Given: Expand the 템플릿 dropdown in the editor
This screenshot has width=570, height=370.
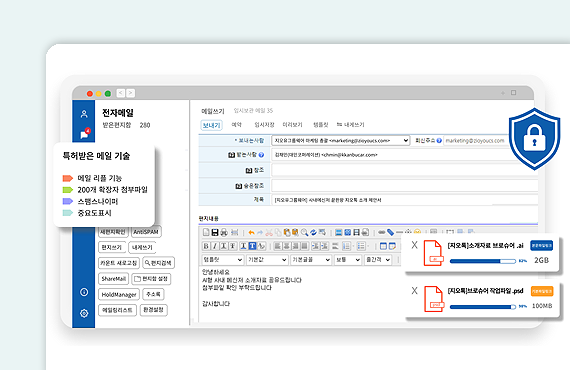Looking at the screenshot, I should click(222, 260).
